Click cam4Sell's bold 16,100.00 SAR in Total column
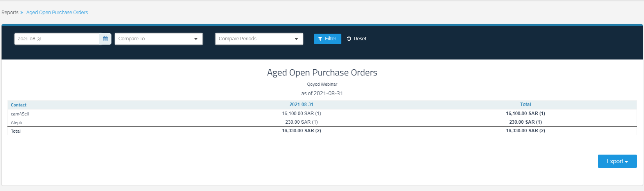 tap(525, 114)
